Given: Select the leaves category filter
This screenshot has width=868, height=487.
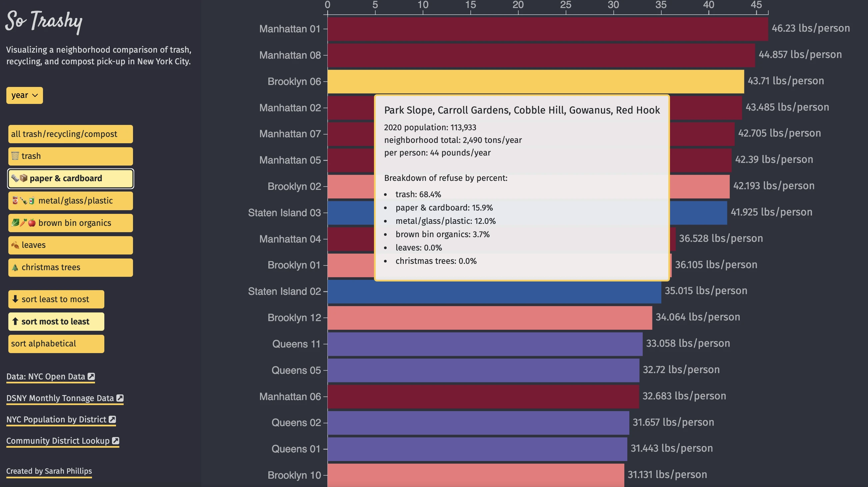Looking at the screenshot, I should point(70,245).
